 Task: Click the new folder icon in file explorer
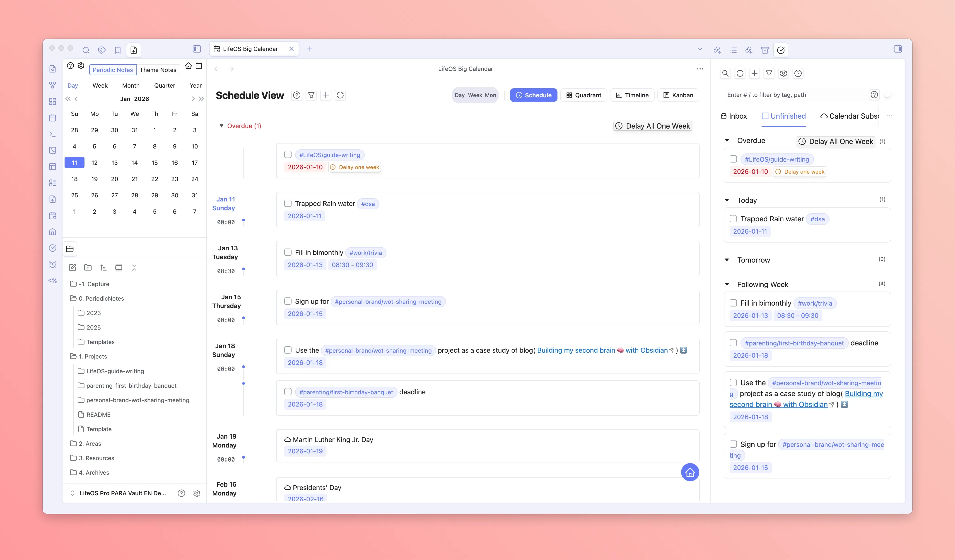coord(88,268)
